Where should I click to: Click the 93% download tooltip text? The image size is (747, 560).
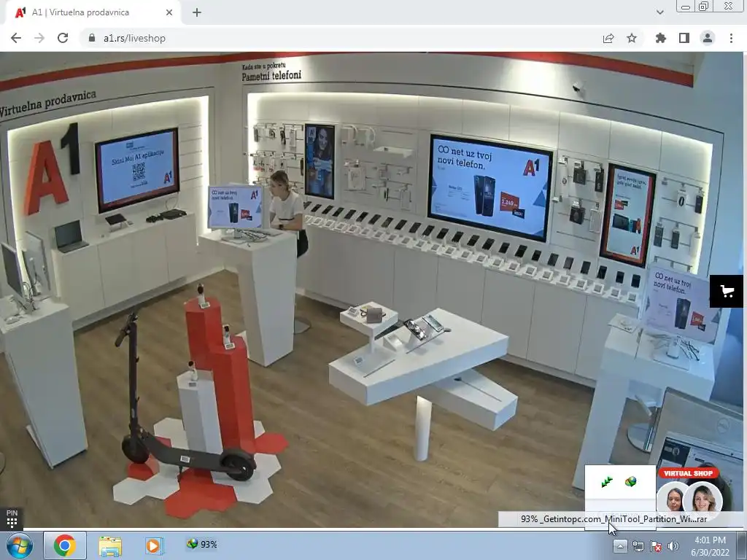tap(614, 518)
